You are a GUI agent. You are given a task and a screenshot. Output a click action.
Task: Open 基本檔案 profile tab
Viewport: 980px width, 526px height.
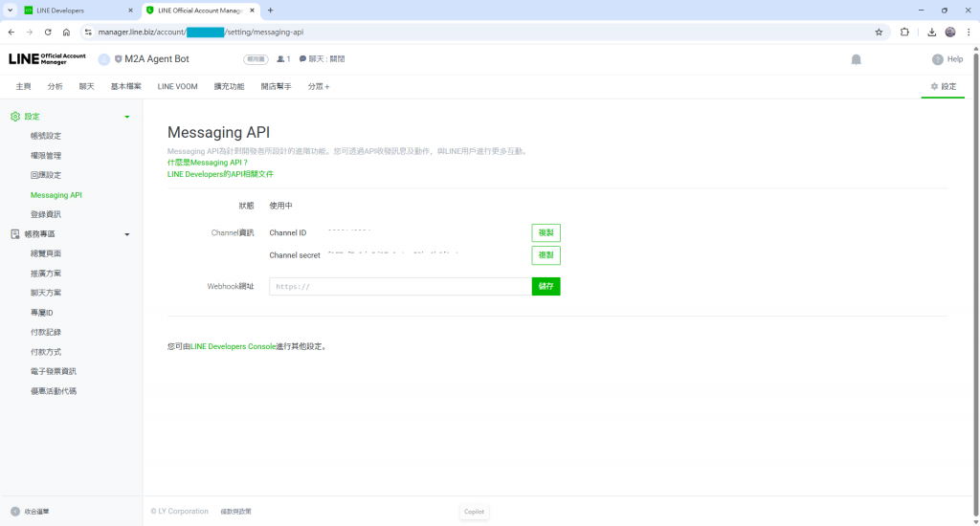pos(125,86)
